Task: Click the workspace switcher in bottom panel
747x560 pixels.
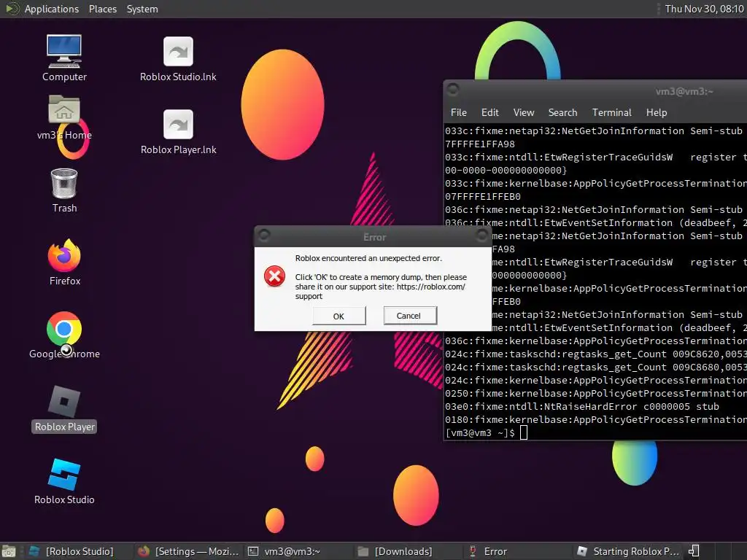Action: (724, 551)
